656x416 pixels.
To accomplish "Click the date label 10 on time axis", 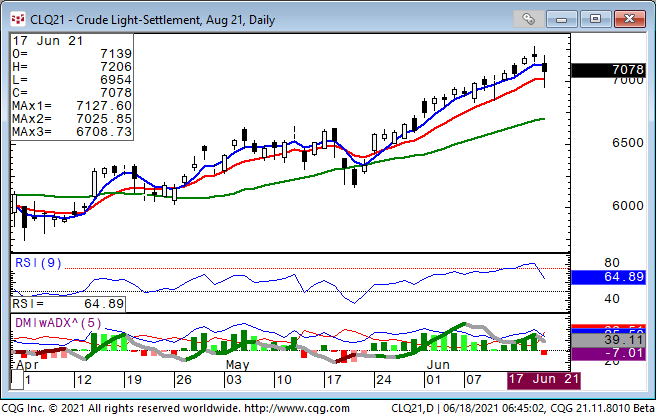I will [284, 380].
